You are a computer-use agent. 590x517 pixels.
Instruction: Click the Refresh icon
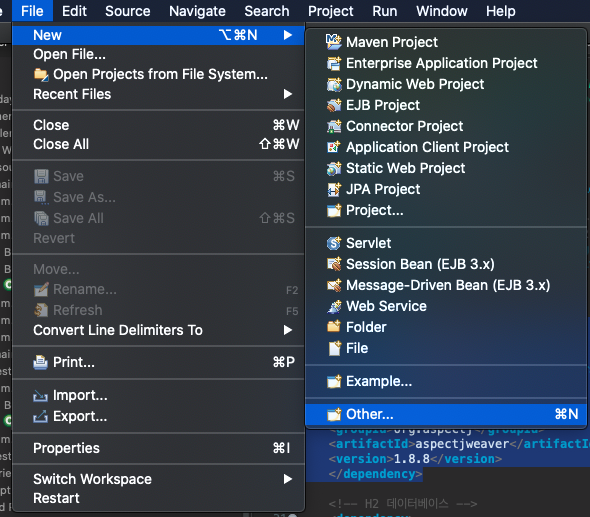tap(41, 310)
